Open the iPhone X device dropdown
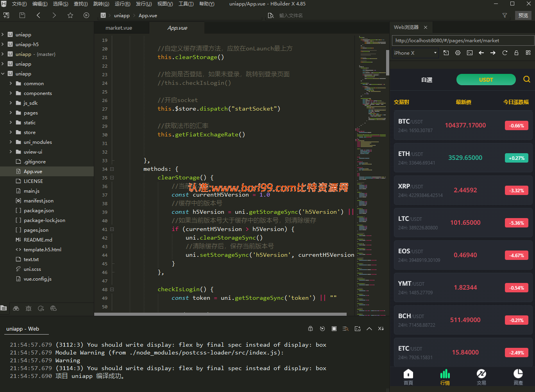The image size is (535, 392). 415,53
